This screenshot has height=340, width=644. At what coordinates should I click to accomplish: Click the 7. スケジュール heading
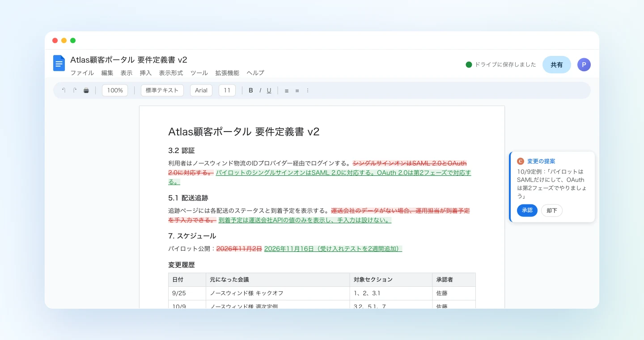(x=192, y=236)
